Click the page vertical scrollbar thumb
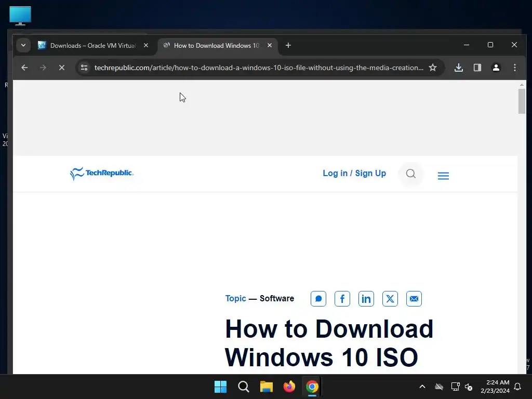 [x=522, y=101]
